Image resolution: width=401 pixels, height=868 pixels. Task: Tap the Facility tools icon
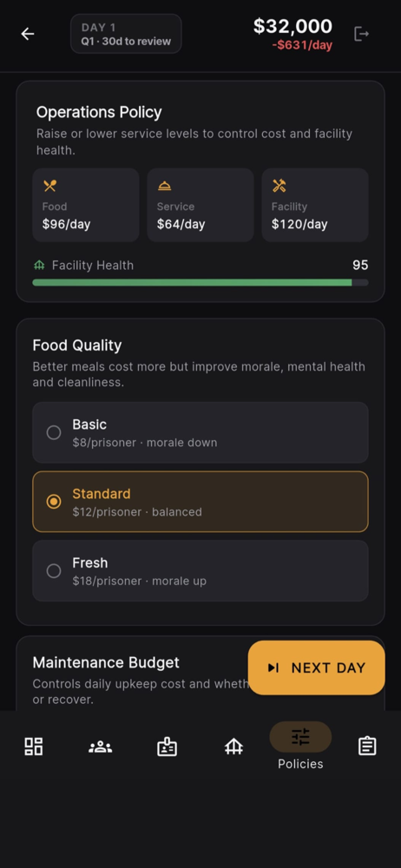(x=279, y=186)
